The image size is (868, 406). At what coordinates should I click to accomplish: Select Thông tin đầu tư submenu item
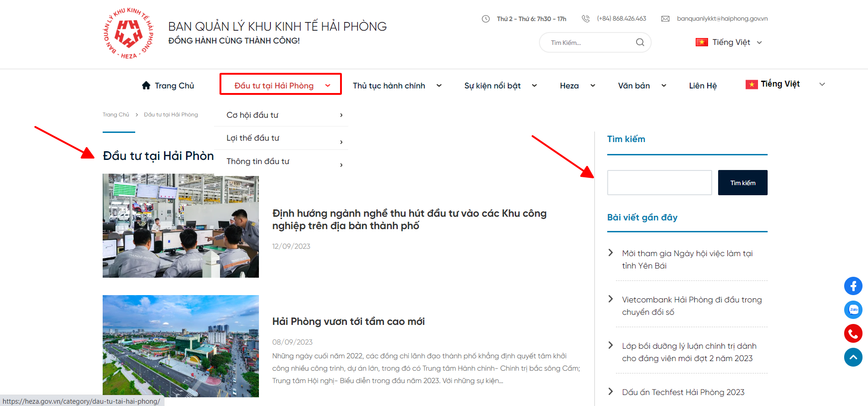pyautogui.click(x=258, y=161)
